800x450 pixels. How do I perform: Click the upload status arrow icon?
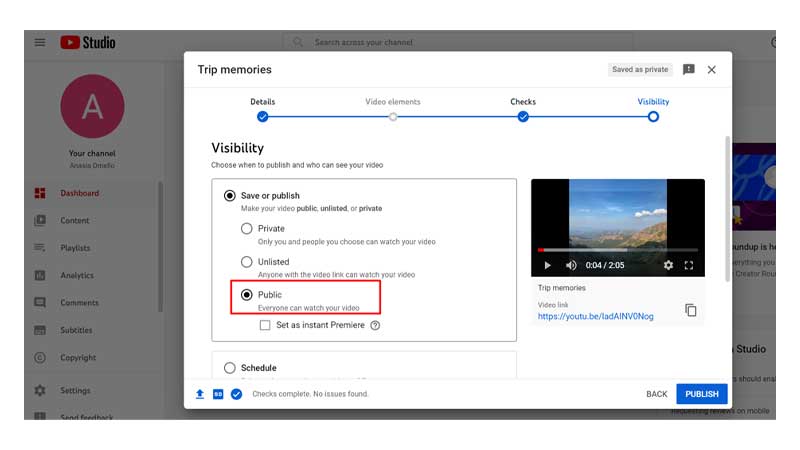[x=200, y=394]
